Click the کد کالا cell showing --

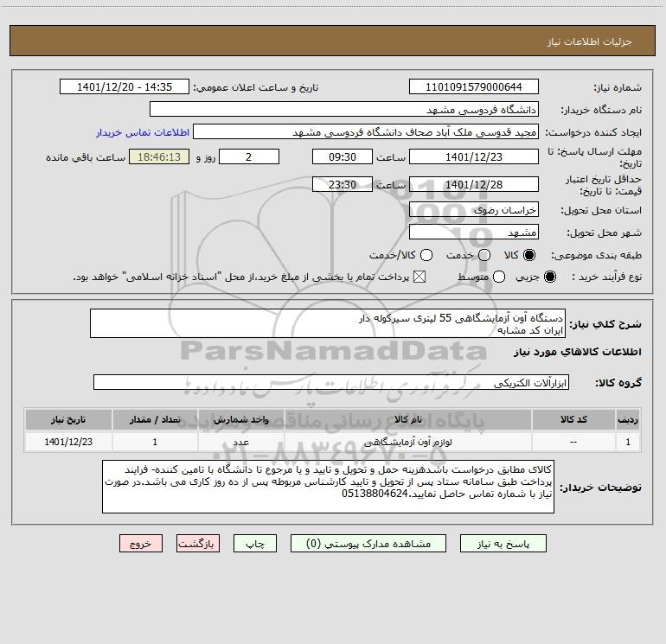pos(573,442)
